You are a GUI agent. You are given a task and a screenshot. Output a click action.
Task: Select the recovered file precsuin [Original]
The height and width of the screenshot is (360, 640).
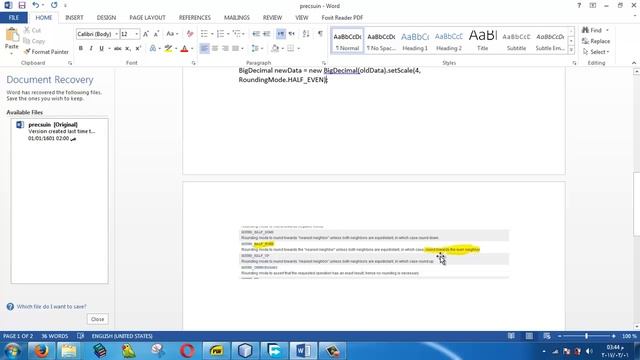[x=59, y=131]
